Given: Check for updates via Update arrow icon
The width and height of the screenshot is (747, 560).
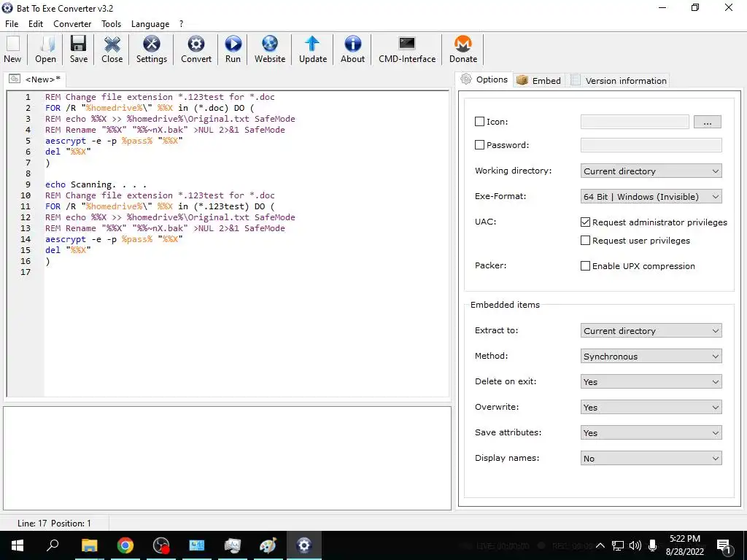Looking at the screenshot, I should [x=312, y=50].
